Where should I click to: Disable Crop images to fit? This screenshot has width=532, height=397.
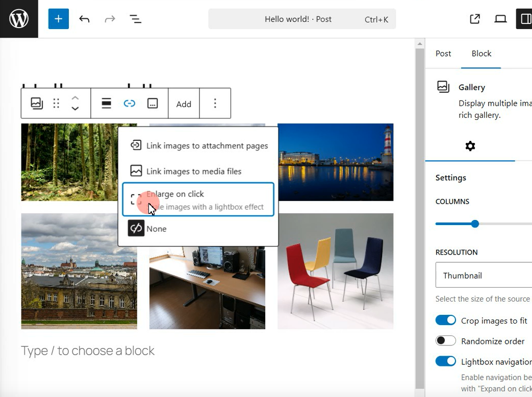click(445, 320)
